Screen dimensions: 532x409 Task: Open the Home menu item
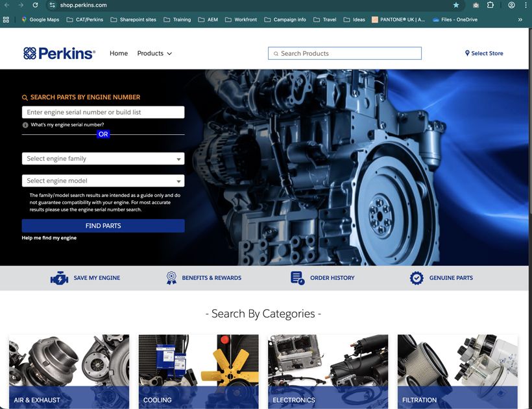[119, 53]
